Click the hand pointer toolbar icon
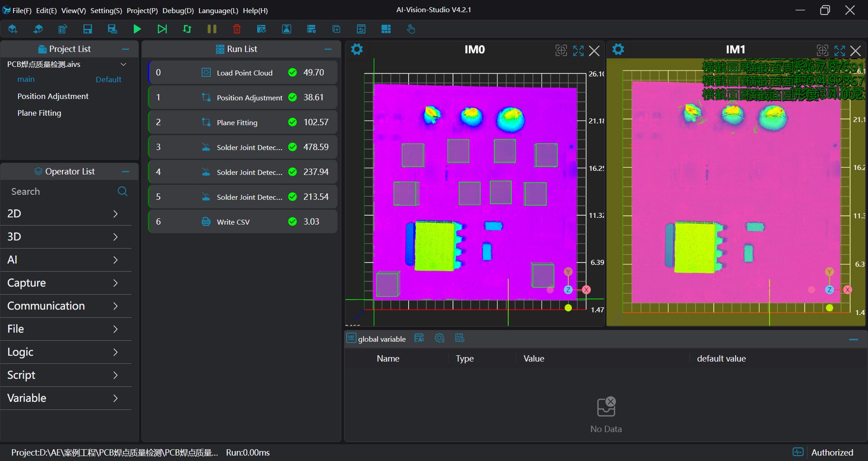This screenshot has width=868, height=461. click(410, 29)
